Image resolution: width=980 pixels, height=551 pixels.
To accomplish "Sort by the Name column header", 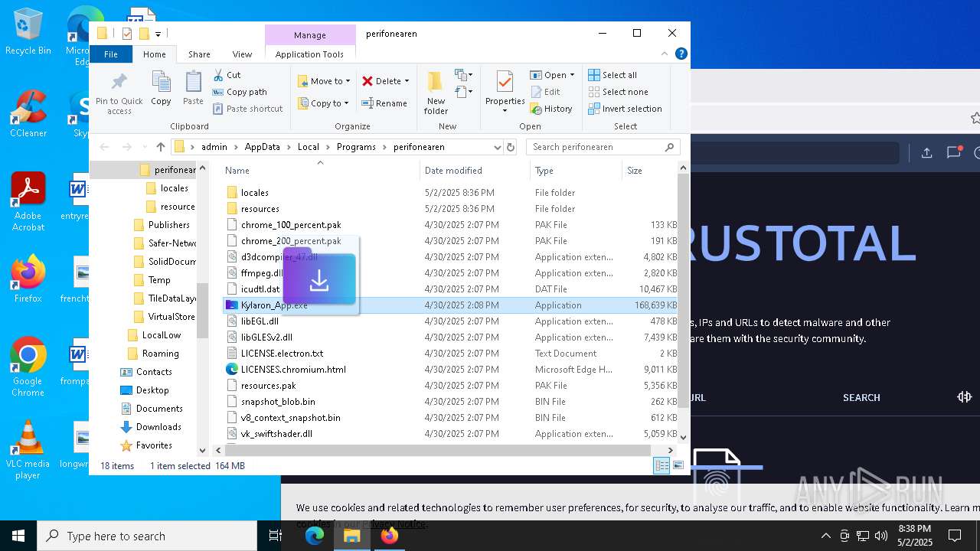I will (320, 171).
